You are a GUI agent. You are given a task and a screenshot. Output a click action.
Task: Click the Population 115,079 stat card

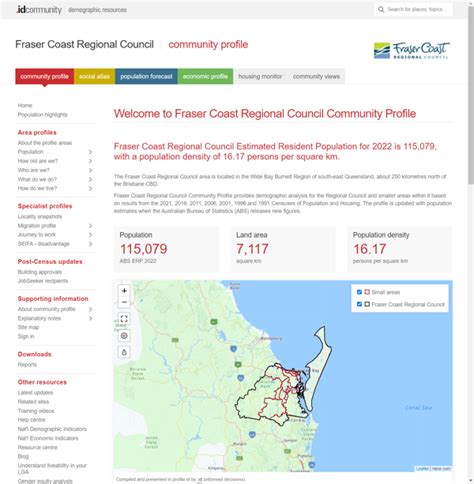click(166, 249)
